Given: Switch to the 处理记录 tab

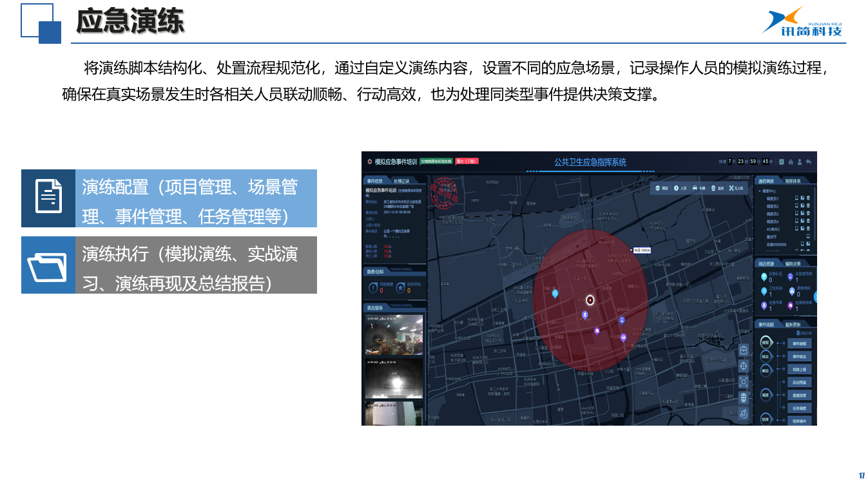Looking at the screenshot, I should click(x=401, y=181).
